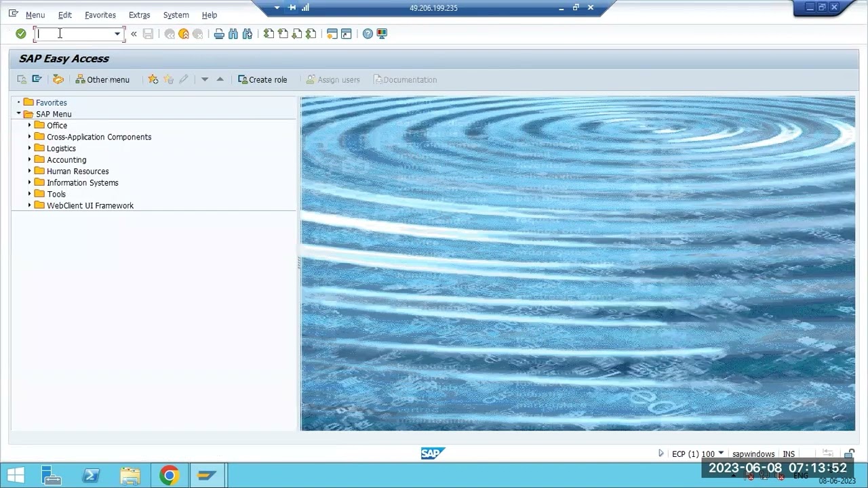Image resolution: width=868 pixels, height=488 pixels.
Task: Select the Tools tree item label
Action: tap(56, 194)
